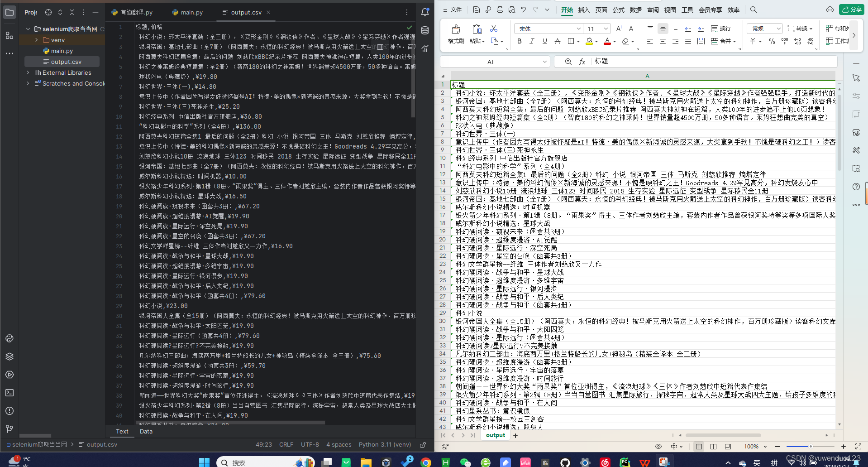
Task: Click the WPS save icon
Action: pyautogui.click(x=477, y=10)
